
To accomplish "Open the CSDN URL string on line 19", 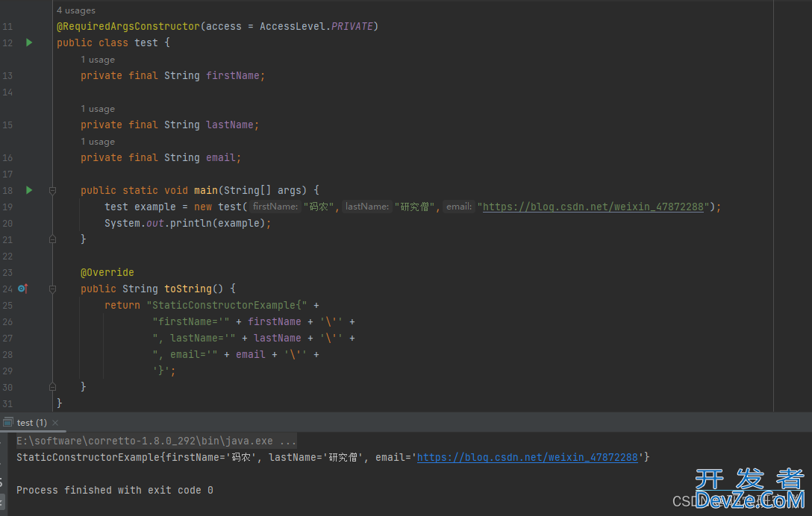I will 593,207.
